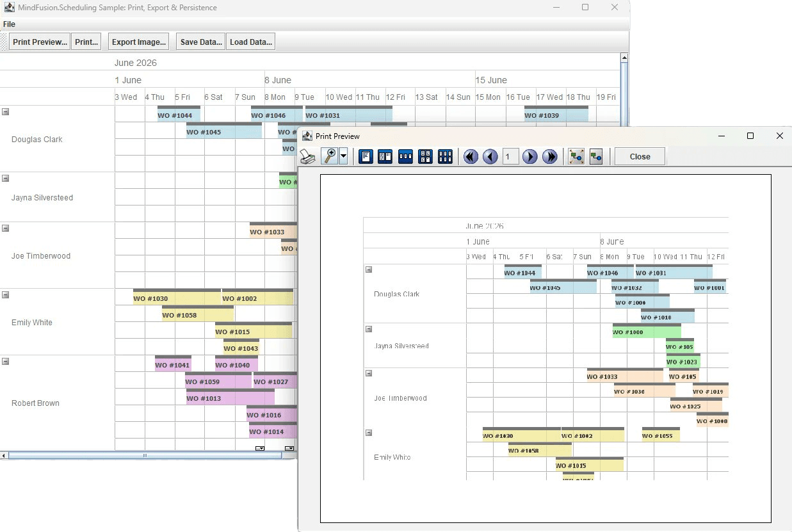Select work order WO #1002 in main window
Viewport: 792px width, 532px height.
[257, 298]
